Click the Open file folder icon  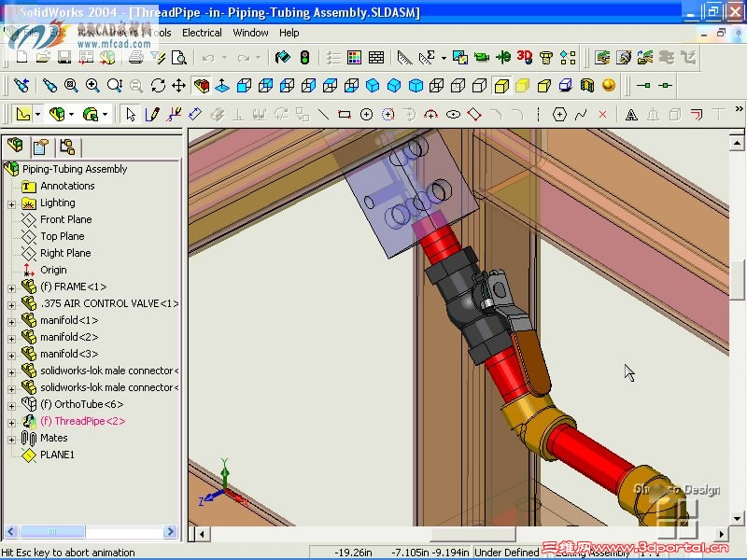tap(43, 58)
